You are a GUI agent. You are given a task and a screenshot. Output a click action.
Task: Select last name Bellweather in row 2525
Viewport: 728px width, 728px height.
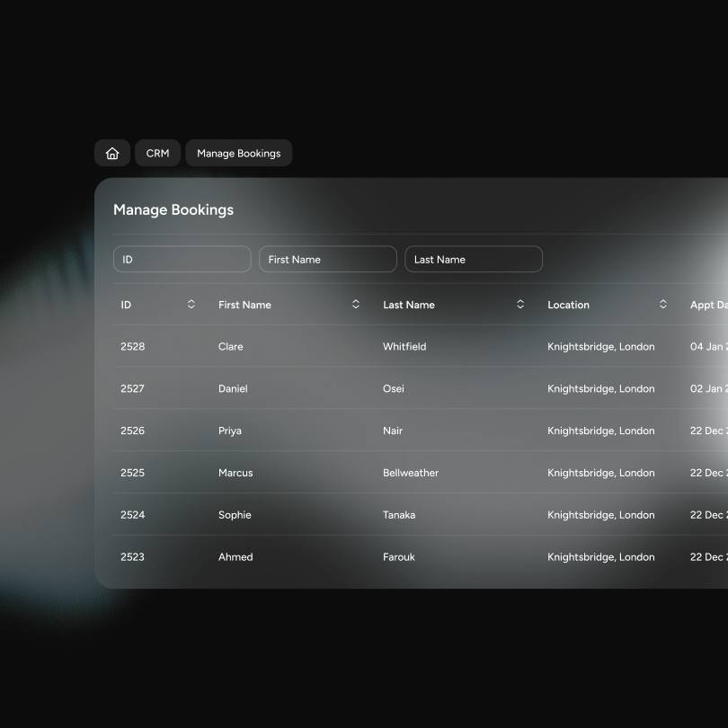pyautogui.click(x=411, y=473)
